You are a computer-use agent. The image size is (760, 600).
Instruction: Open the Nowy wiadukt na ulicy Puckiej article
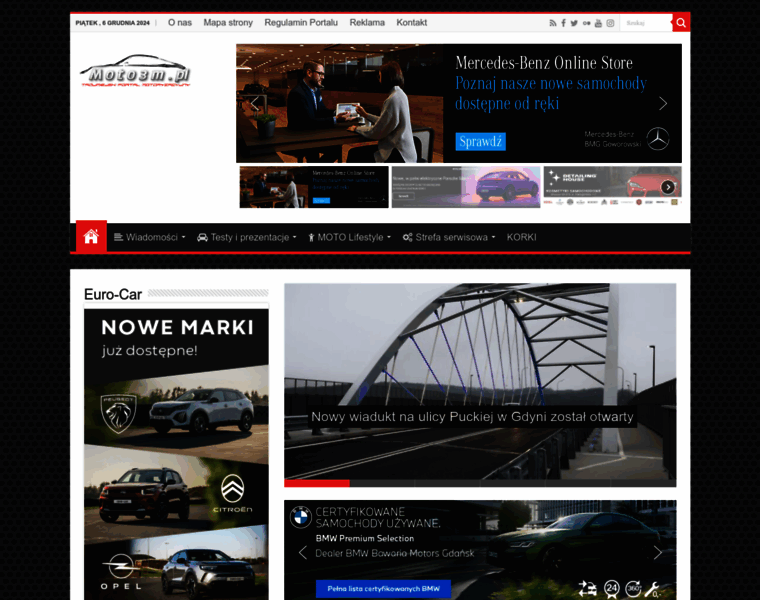(472, 417)
